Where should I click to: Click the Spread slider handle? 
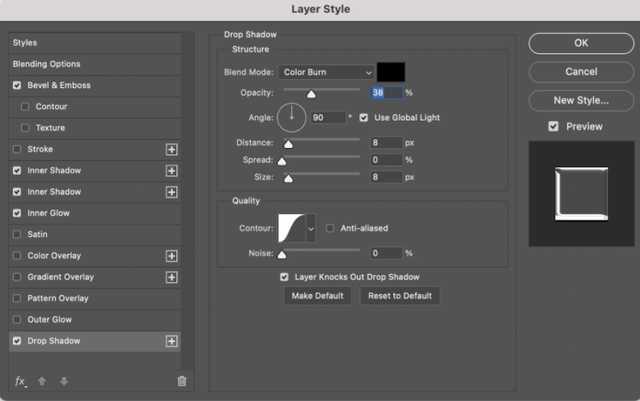pyautogui.click(x=282, y=162)
